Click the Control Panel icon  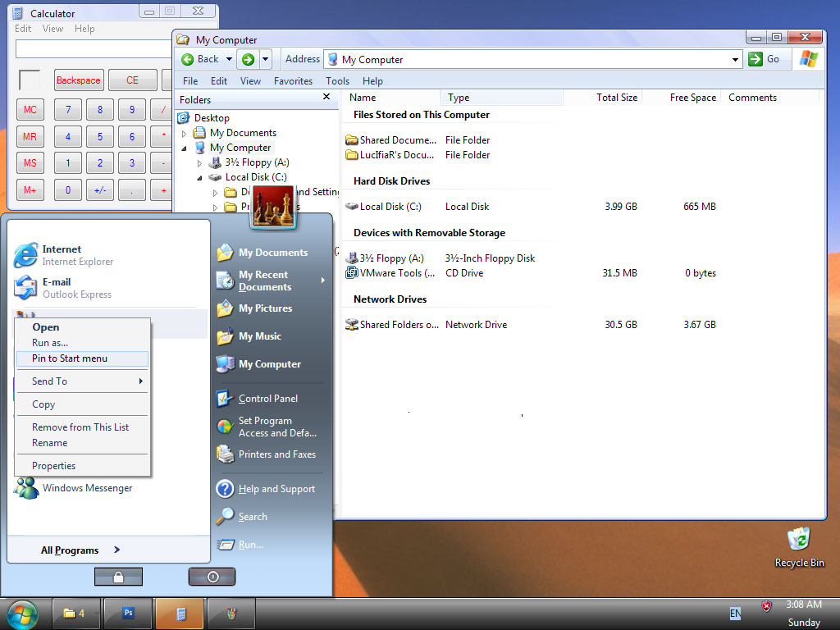[225, 399]
